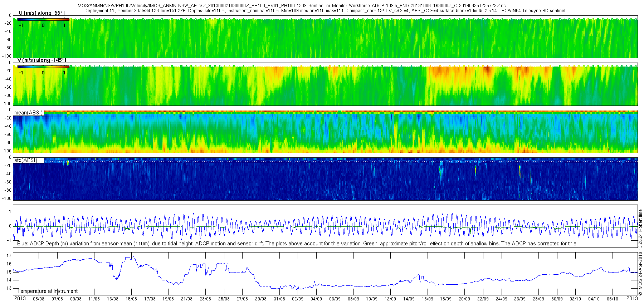Screen dimensions: 644x304
Task: Click the '10/09' date tick label
Action: pyautogui.click(x=372, y=299)
